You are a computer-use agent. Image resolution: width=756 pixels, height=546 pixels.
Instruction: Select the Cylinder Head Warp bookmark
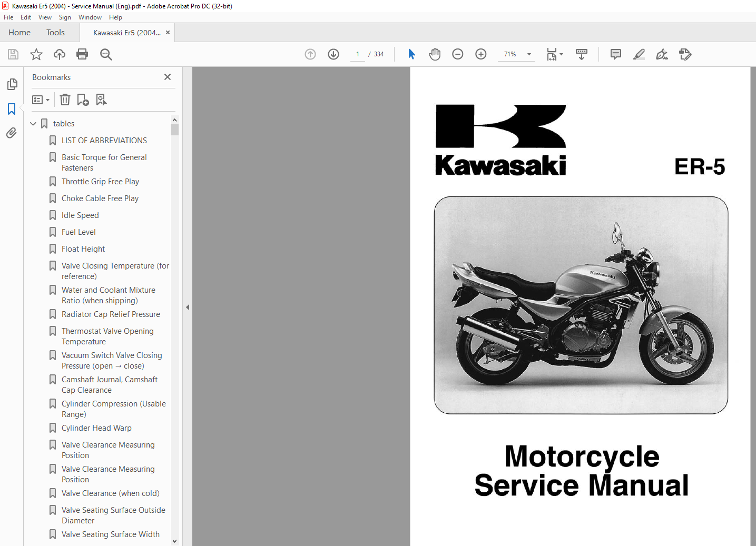pos(96,428)
